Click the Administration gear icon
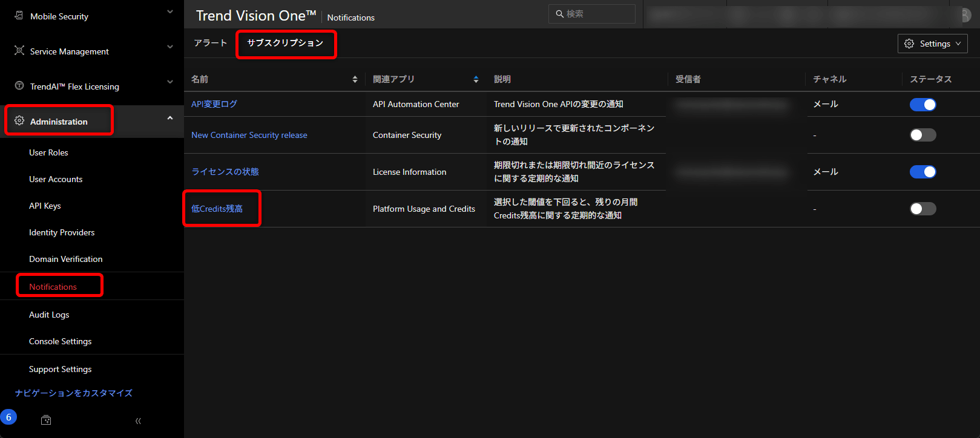This screenshot has height=438, width=980. 19,121
